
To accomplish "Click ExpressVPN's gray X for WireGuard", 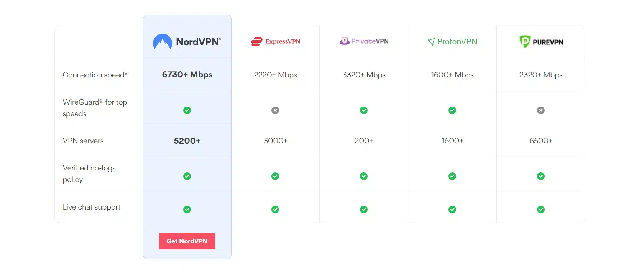I will (x=275, y=110).
